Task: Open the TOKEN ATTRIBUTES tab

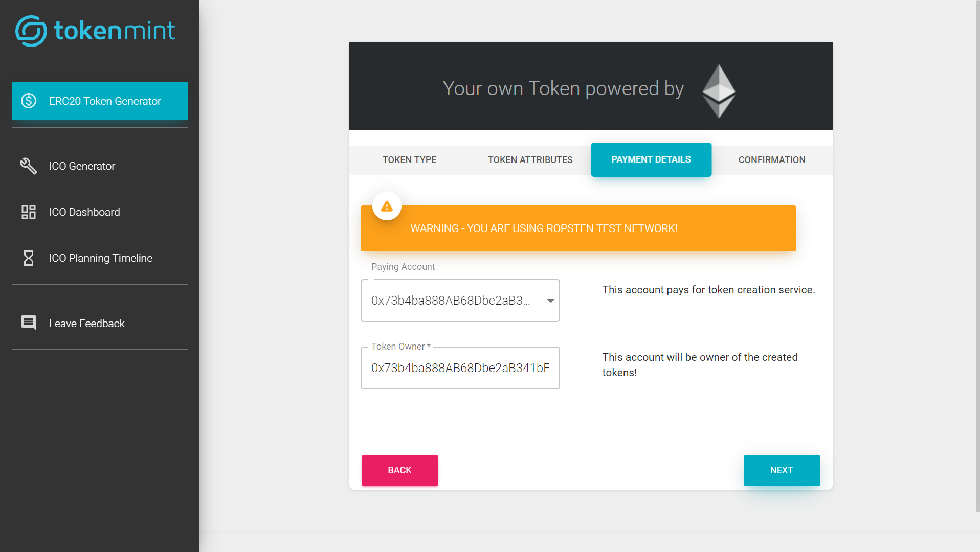Action: pos(530,159)
